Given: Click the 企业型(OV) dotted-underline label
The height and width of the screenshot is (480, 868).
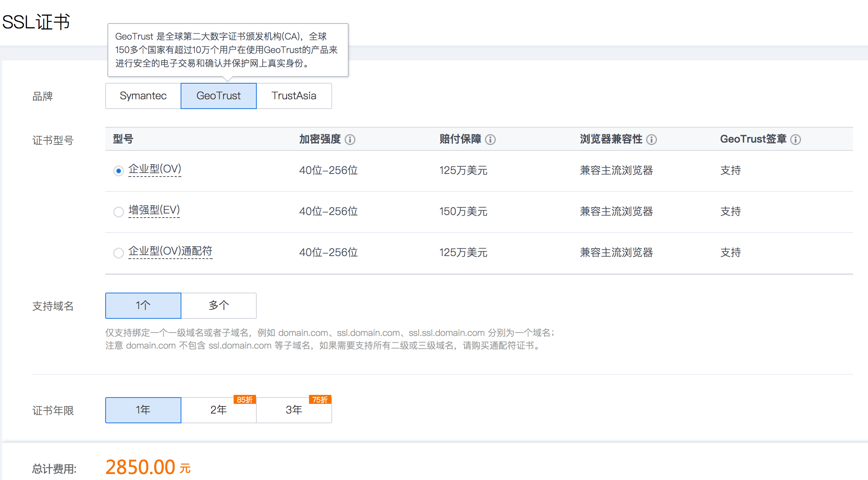Looking at the screenshot, I should click(155, 169).
